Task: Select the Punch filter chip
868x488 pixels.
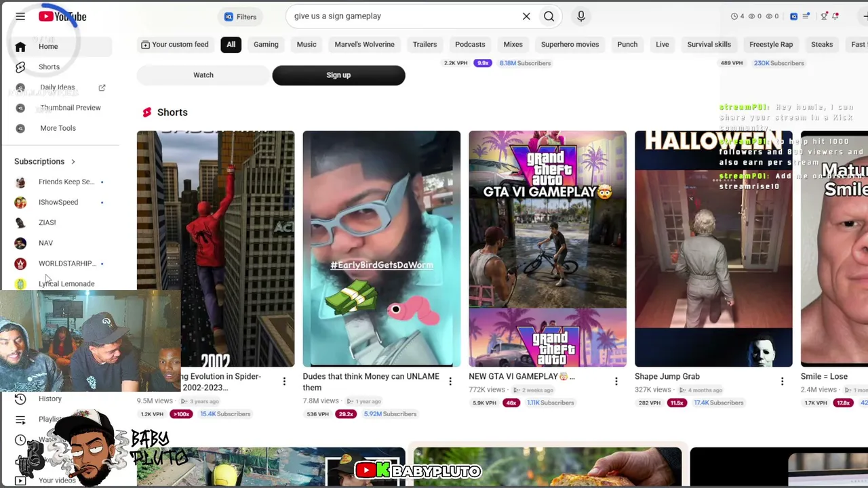Action: tap(627, 45)
